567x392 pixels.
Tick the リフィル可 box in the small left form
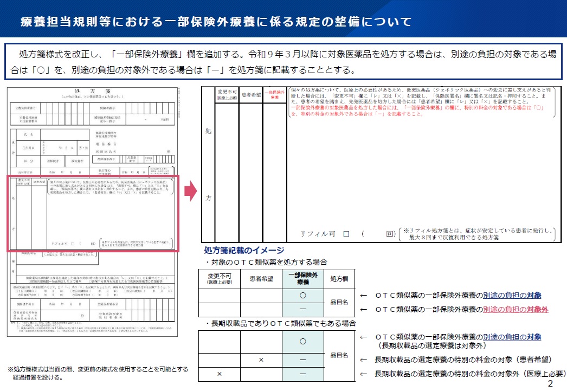tap(72, 244)
